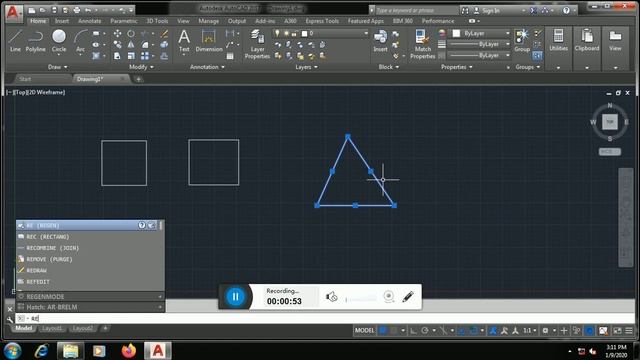
Task: Toggle polar tracking in status bar
Action: (x=425, y=330)
